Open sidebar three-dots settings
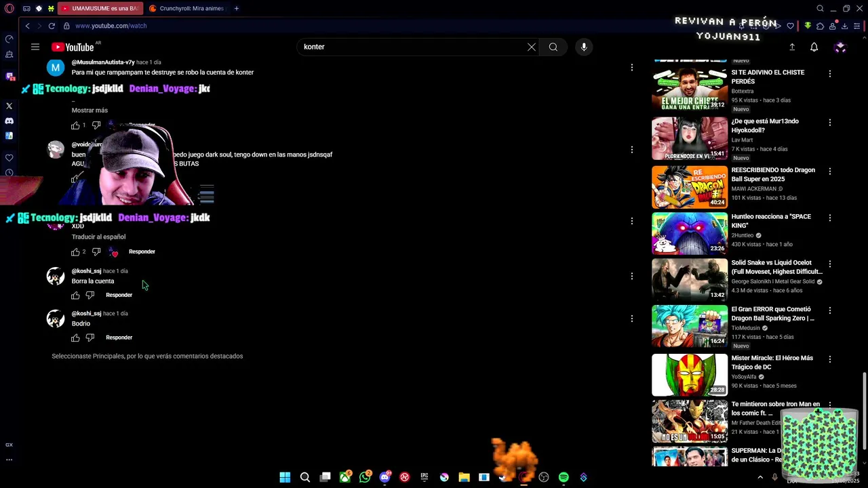Screen dimensions: 868x488 tap(9, 460)
